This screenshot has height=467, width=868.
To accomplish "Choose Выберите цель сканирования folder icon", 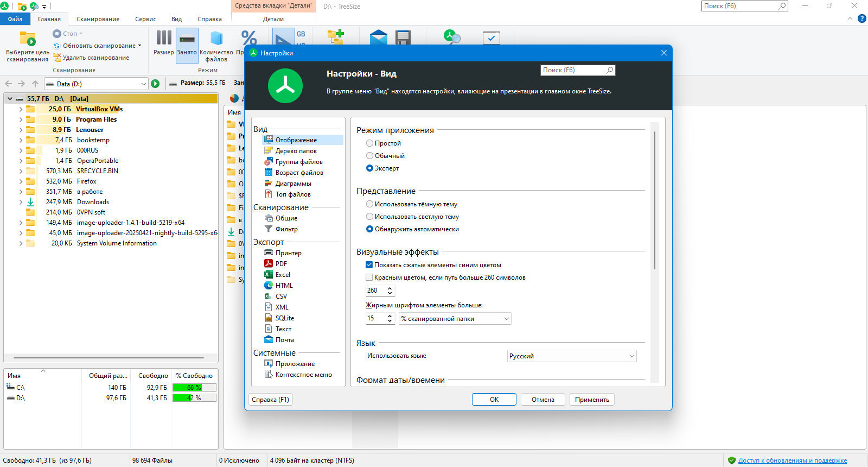I will coord(27,39).
